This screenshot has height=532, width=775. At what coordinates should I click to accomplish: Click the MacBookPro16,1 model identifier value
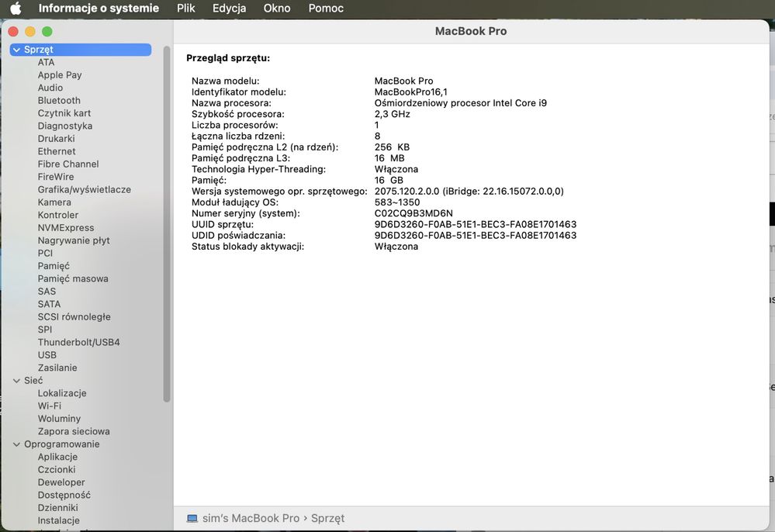point(410,92)
